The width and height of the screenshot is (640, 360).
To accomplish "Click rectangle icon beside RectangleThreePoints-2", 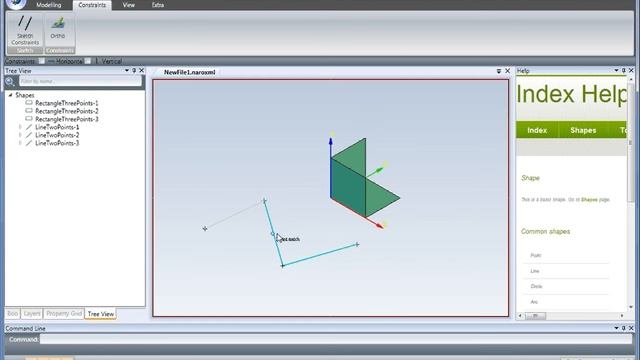I will point(29,111).
